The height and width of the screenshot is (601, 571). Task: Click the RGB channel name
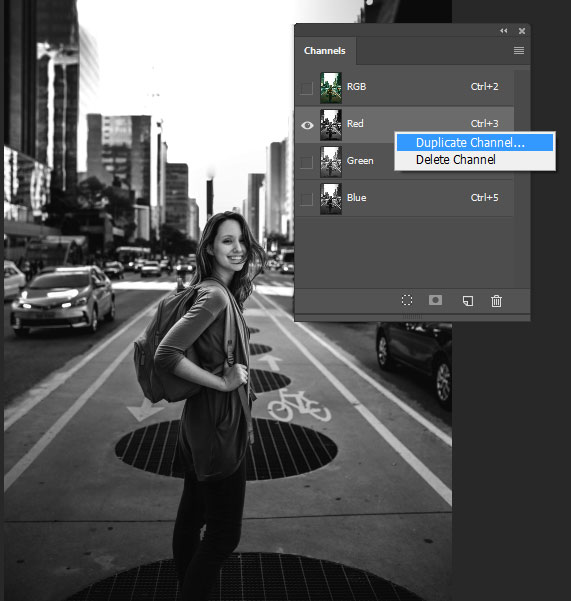point(356,87)
